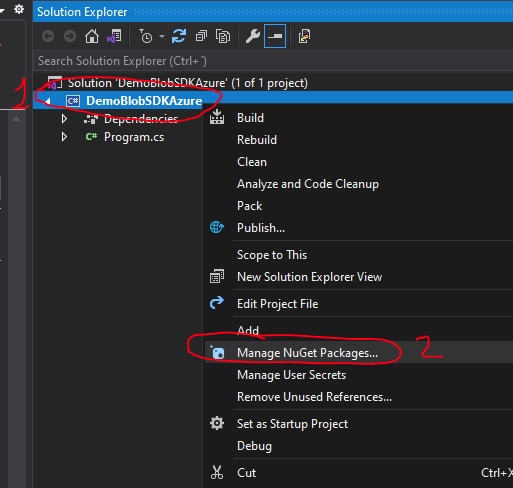
Task: Click the Publish globe icon
Action: (x=217, y=227)
